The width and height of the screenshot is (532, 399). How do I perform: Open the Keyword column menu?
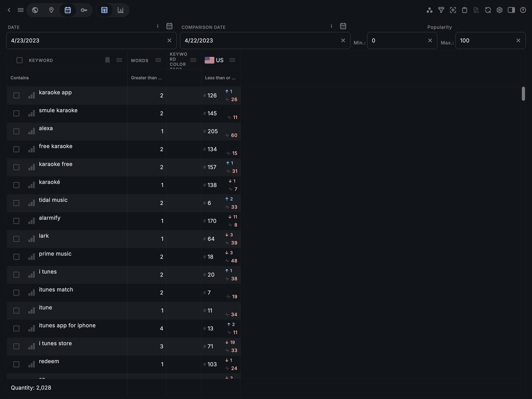(119, 60)
